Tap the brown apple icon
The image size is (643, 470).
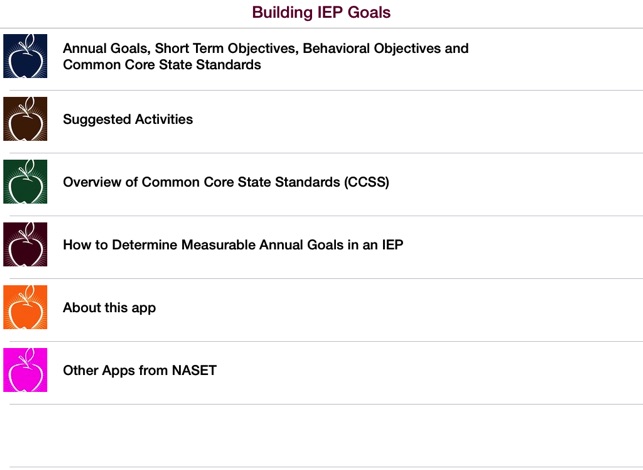[25, 119]
